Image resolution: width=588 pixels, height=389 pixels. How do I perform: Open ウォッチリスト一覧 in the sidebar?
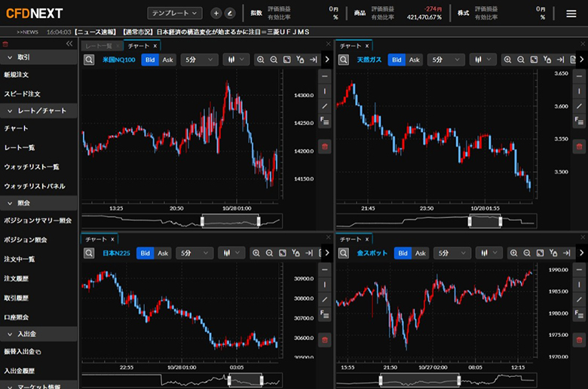tap(32, 167)
